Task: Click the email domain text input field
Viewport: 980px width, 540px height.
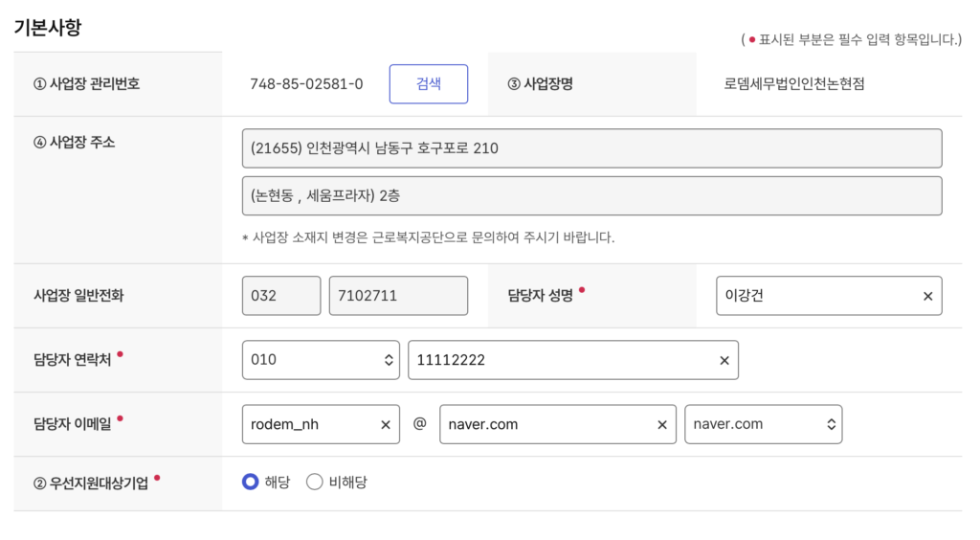Action: tap(546, 424)
